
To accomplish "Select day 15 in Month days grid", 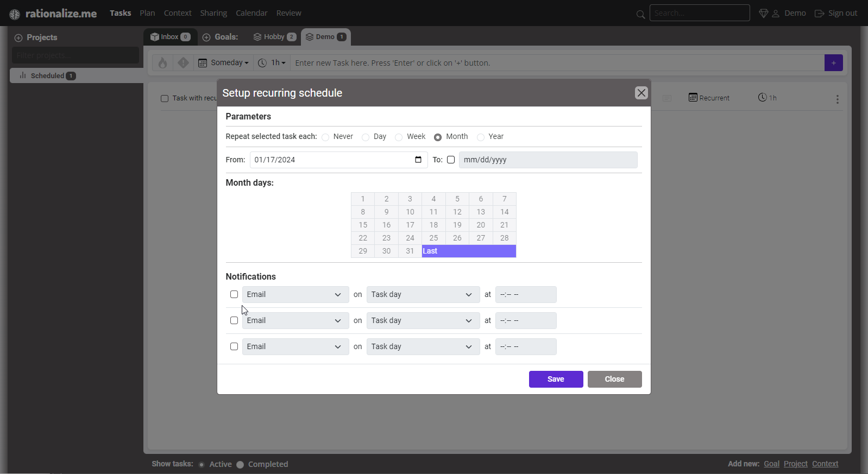I will pyautogui.click(x=363, y=225).
